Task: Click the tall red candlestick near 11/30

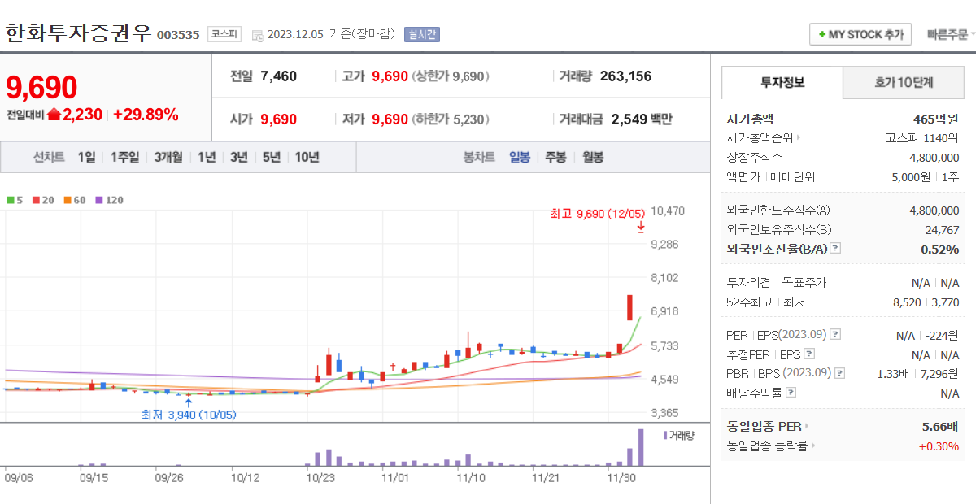Action: (x=629, y=307)
